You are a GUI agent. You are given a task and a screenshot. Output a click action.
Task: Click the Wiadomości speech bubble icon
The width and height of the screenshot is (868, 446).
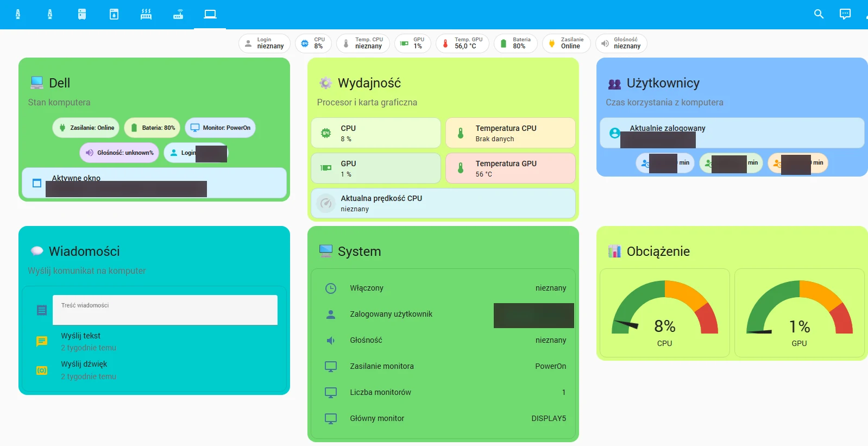[37, 251]
